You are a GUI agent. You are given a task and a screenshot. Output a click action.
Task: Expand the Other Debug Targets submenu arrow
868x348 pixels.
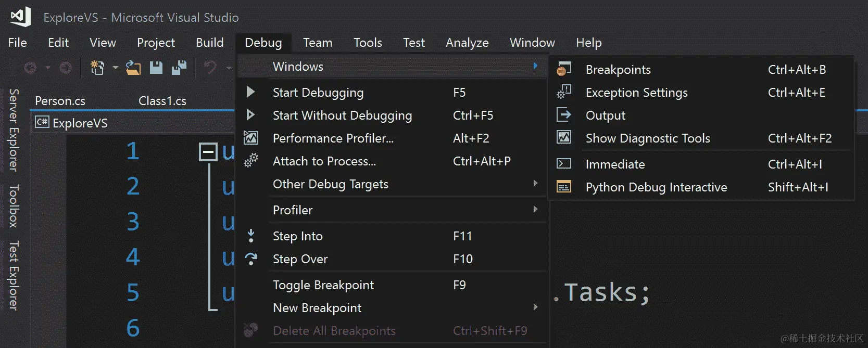(x=535, y=184)
